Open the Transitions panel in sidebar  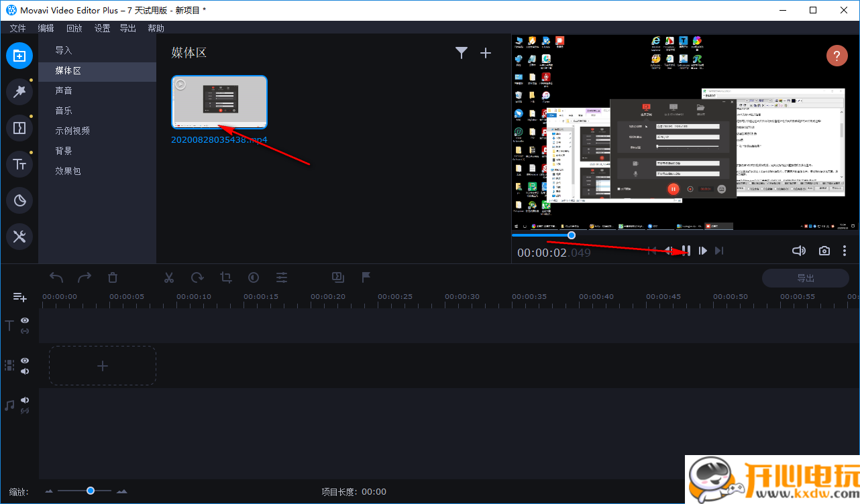[19, 127]
